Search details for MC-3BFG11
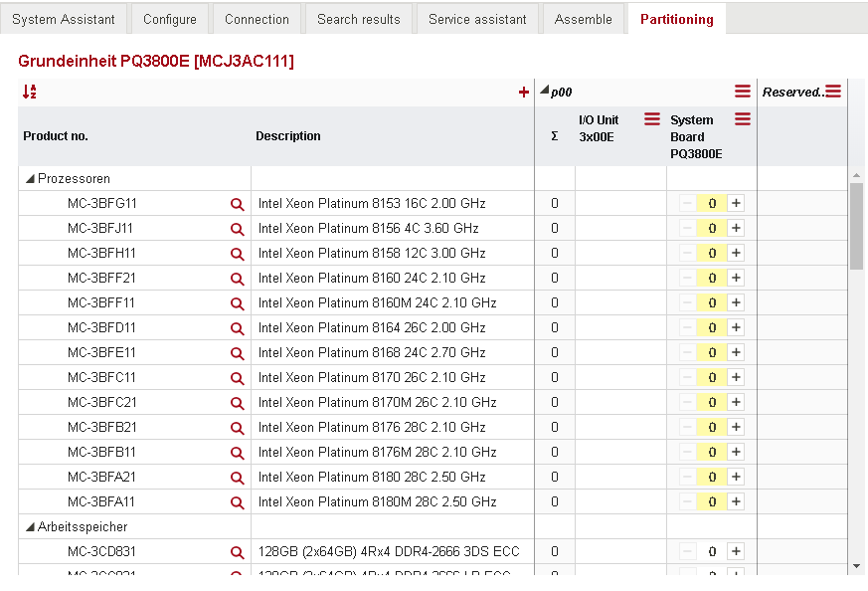 [237, 204]
